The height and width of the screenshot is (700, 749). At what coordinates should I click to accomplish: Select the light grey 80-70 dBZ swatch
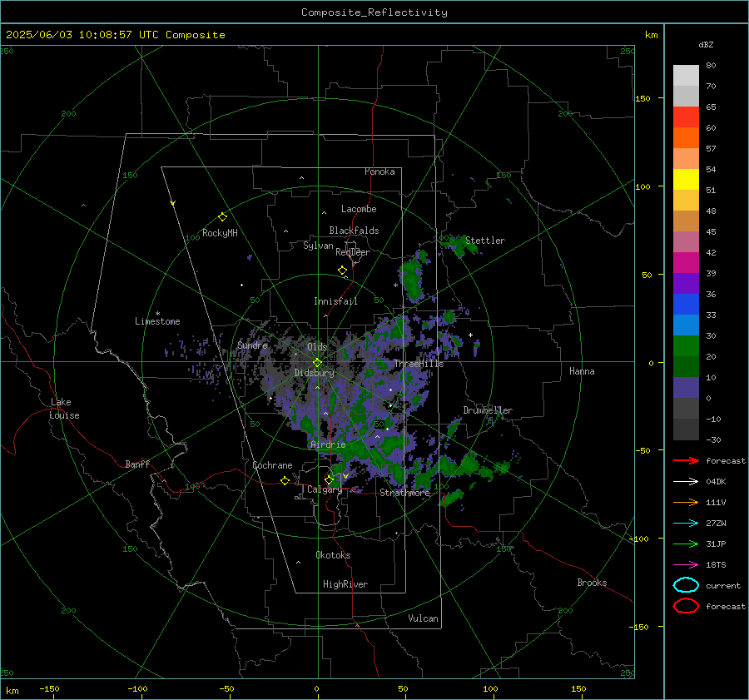click(x=686, y=76)
